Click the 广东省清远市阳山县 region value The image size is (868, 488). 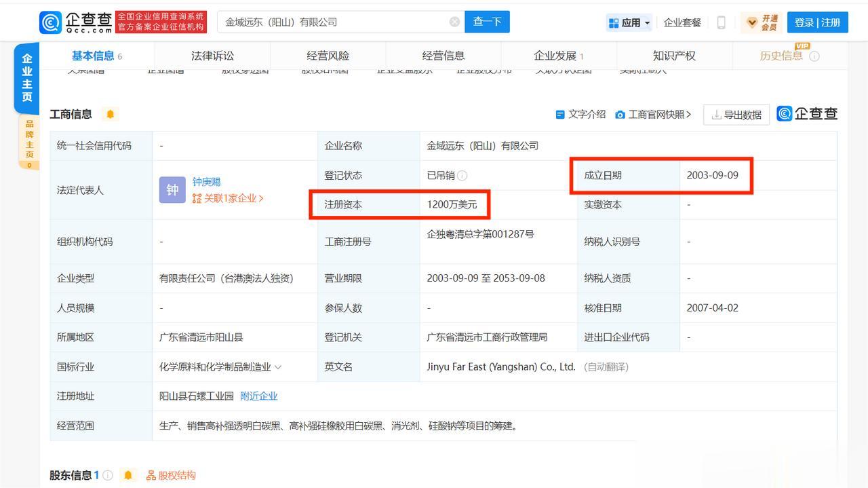click(x=201, y=337)
